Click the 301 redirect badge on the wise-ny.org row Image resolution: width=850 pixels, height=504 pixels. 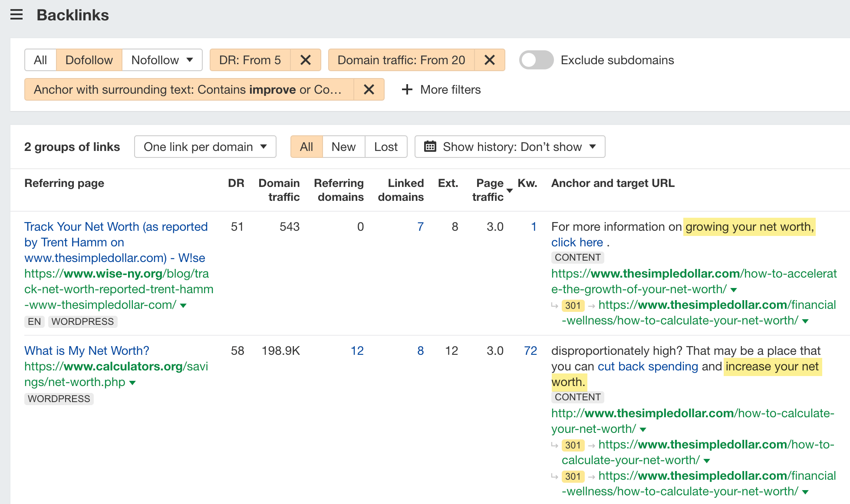click(572, 305)
